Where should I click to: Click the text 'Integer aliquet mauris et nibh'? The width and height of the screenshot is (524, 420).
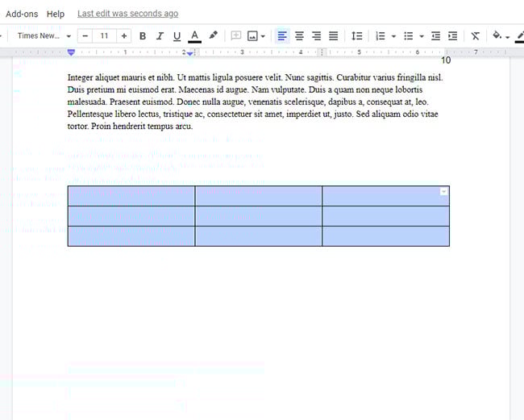tap(120, 77)
